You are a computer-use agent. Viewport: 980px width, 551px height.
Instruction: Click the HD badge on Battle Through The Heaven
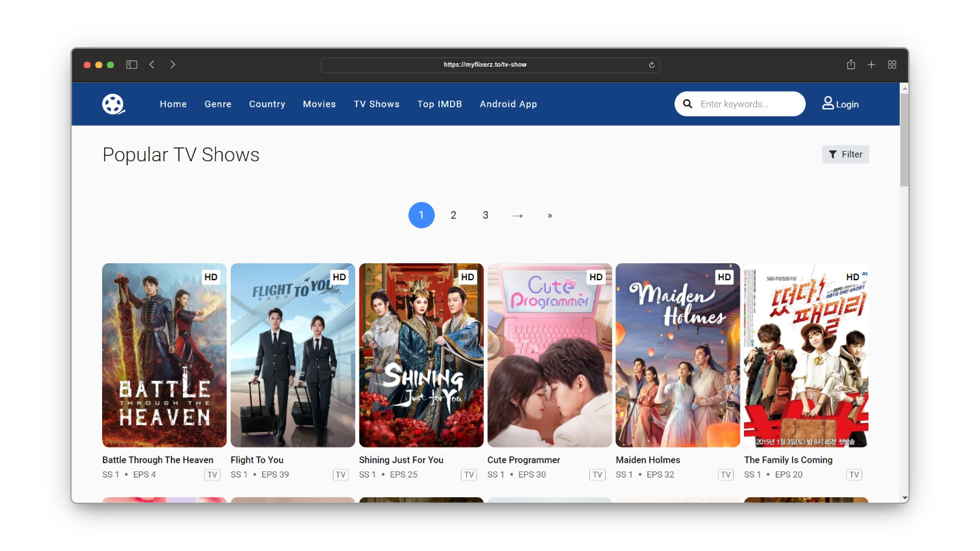[211, 277]
